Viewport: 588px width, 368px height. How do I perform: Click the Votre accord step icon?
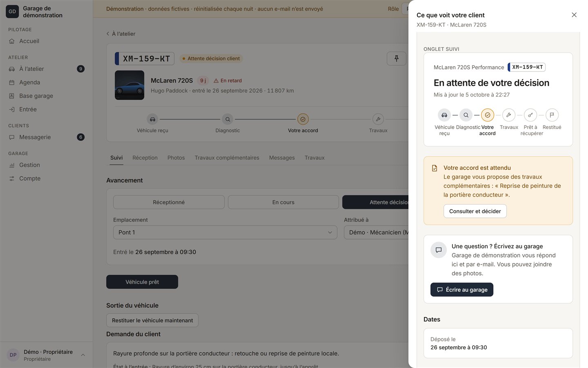(x=303, y=119)
